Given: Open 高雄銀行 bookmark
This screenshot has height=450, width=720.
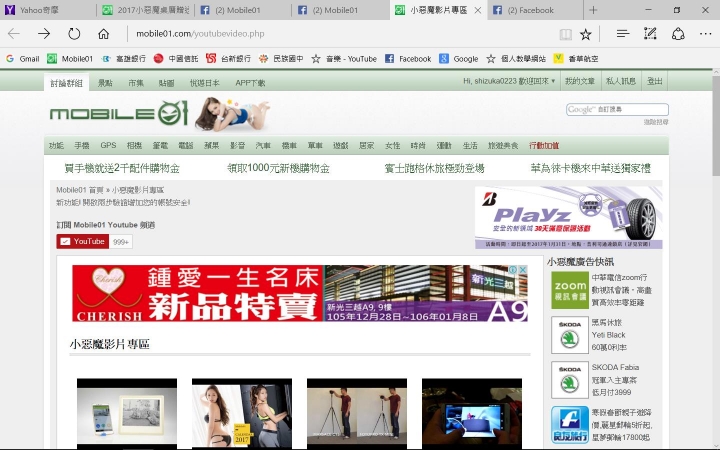Looking at the screenshot, I should pos(124,59).
